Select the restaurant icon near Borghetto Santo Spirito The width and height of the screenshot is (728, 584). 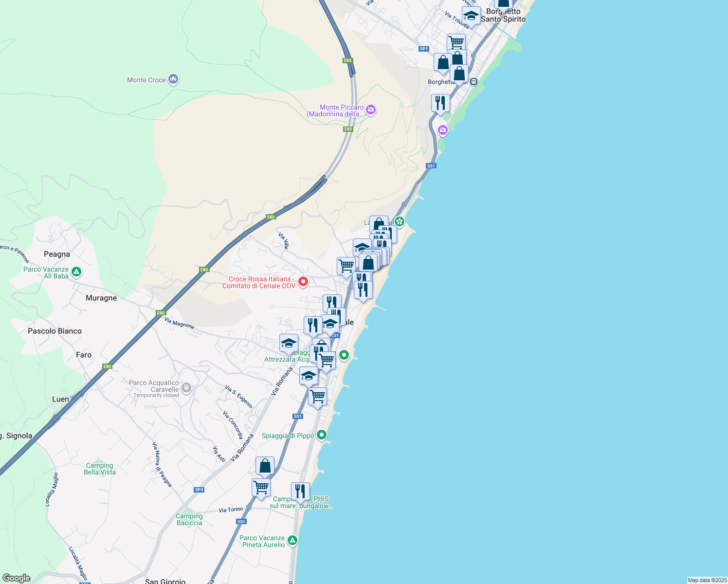click(440, 104)
